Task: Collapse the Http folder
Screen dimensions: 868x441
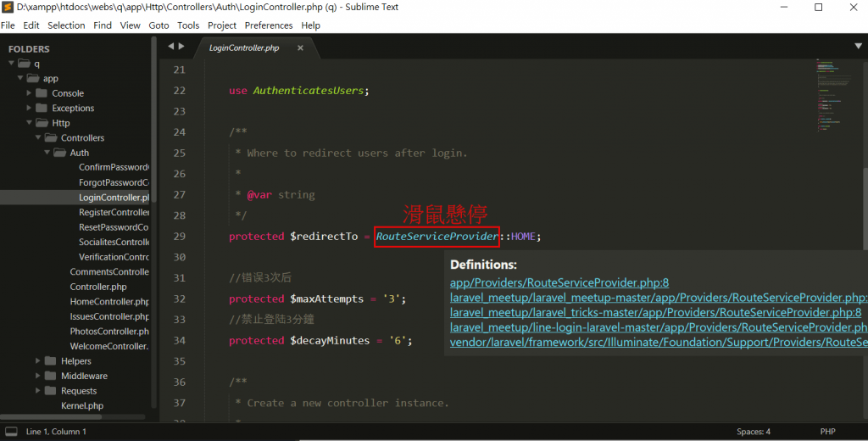Action: tap(29, 123)
